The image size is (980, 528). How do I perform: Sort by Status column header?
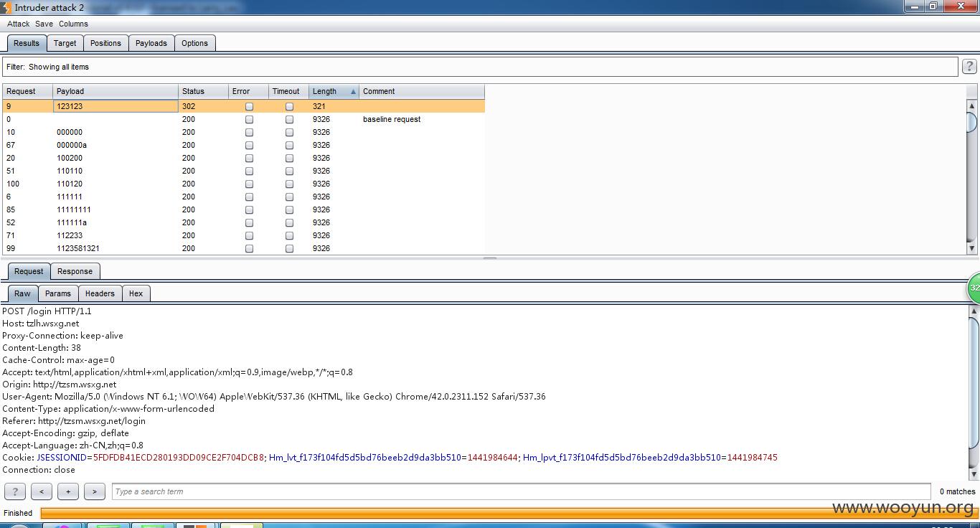pos(203,91)
